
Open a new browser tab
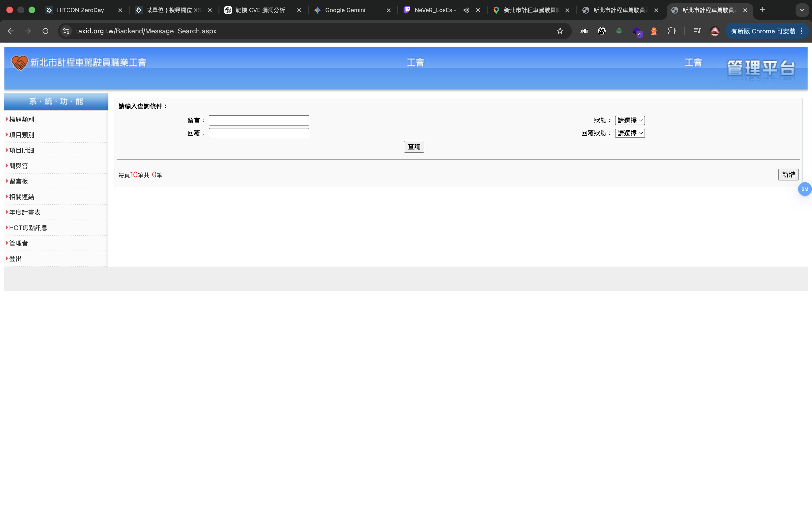[763, 10]
